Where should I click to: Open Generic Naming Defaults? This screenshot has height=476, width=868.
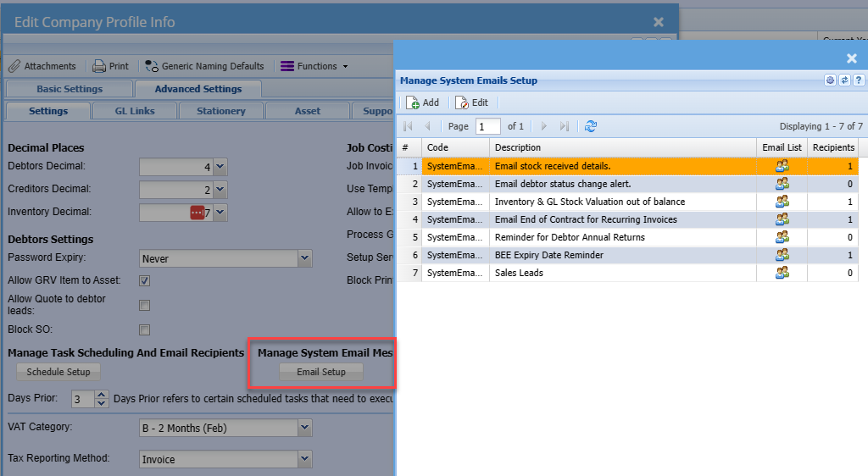(205, 66)
